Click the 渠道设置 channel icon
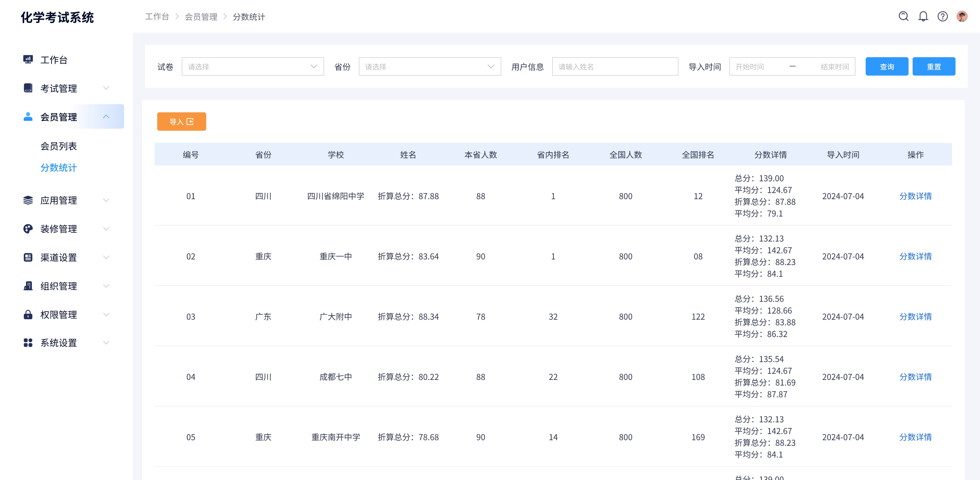This screenshot has width=980, height=480. (28, 257)
